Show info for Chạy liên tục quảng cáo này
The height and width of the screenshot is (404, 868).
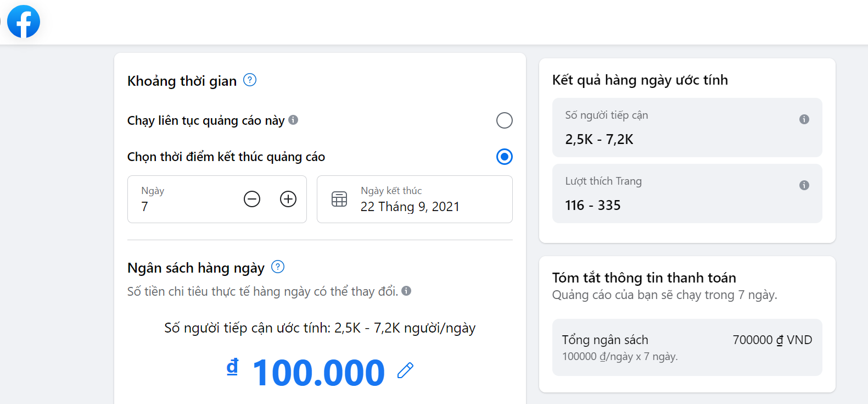point(293,120)
